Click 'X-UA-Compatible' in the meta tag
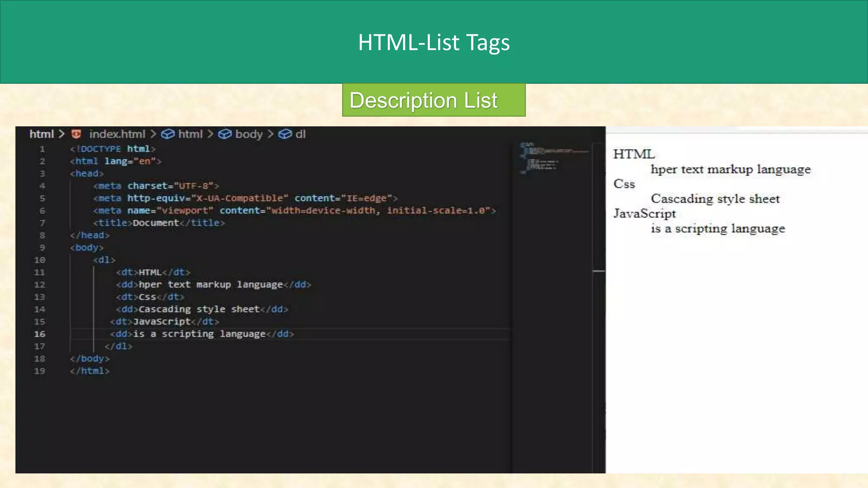The width and height of the screenshot is (868, 488). (239, 198)
